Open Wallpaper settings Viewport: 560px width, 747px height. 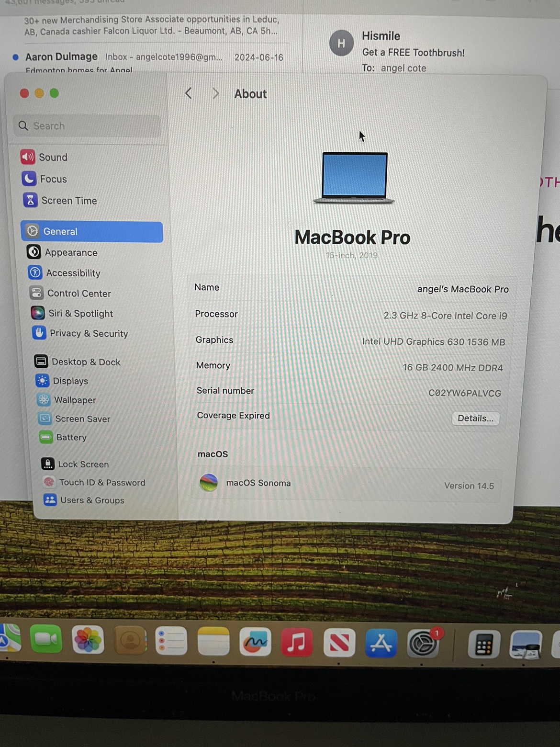[67, 400]
